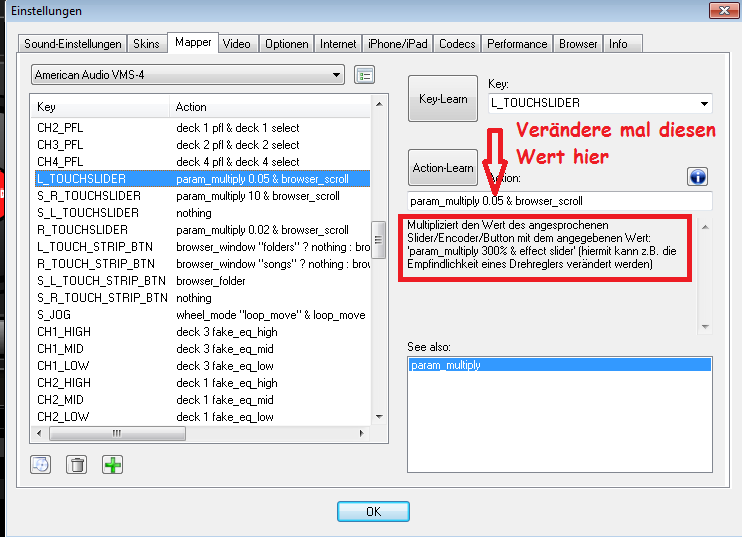Image resolution: width=742 pixels, height=537 pixels.
Task: Open the mapping list options icon
Action: coord(364,75)
